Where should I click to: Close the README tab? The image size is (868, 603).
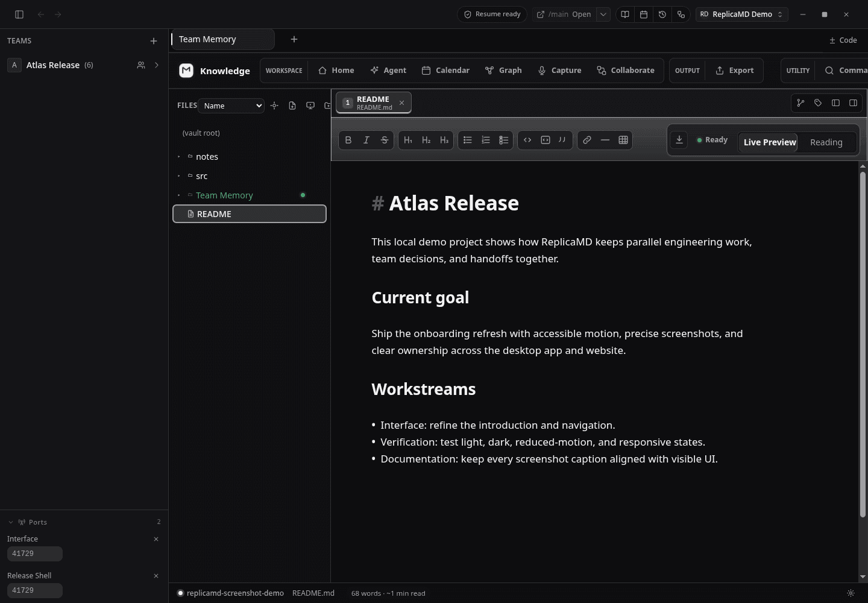(402, 103)
